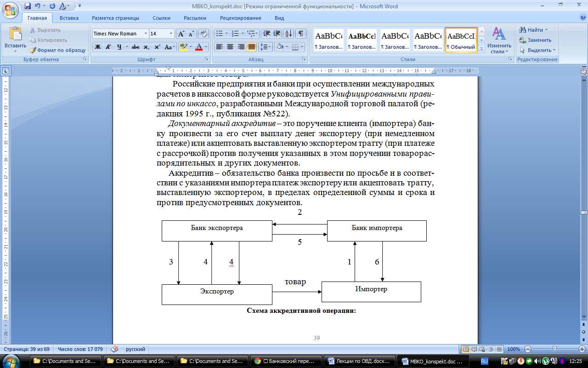
Task: Shrink font size button
Action: click(x=191, y=34)
